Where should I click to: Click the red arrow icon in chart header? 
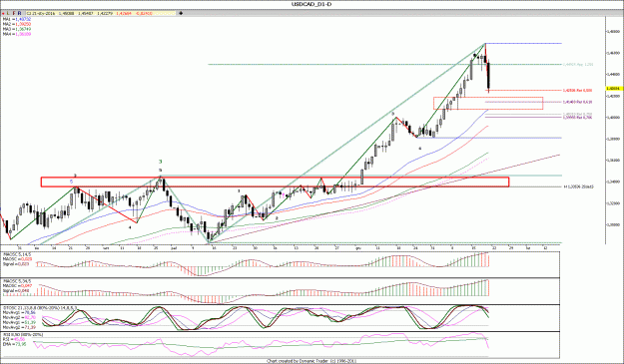3,13
